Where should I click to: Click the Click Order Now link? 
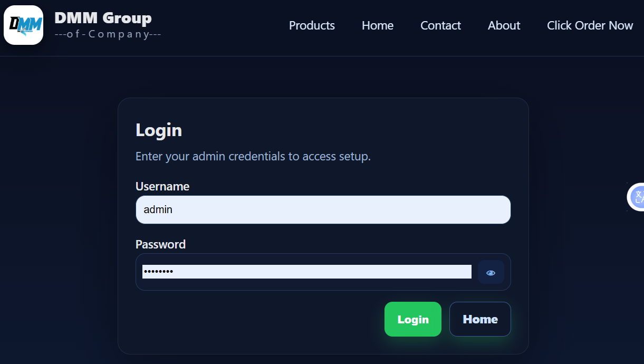click(590, 25)
